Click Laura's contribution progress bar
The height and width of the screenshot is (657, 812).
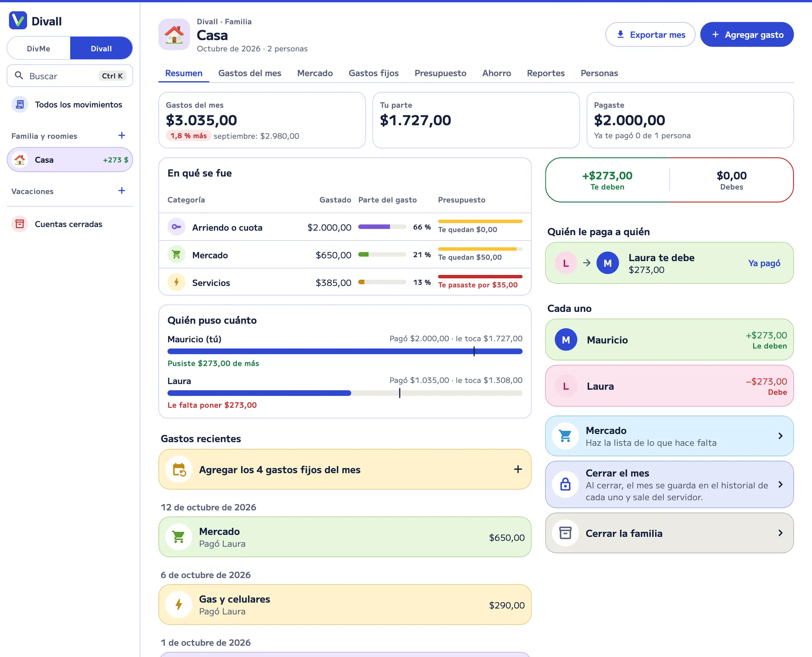[345, 393]
